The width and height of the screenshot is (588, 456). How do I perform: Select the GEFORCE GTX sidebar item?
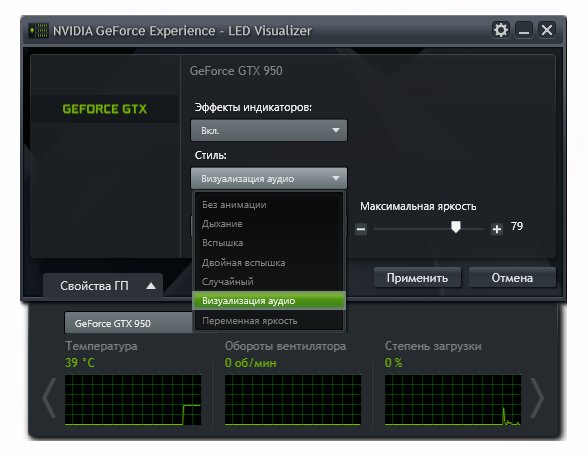pyautogui.click(x=105, y=109)
